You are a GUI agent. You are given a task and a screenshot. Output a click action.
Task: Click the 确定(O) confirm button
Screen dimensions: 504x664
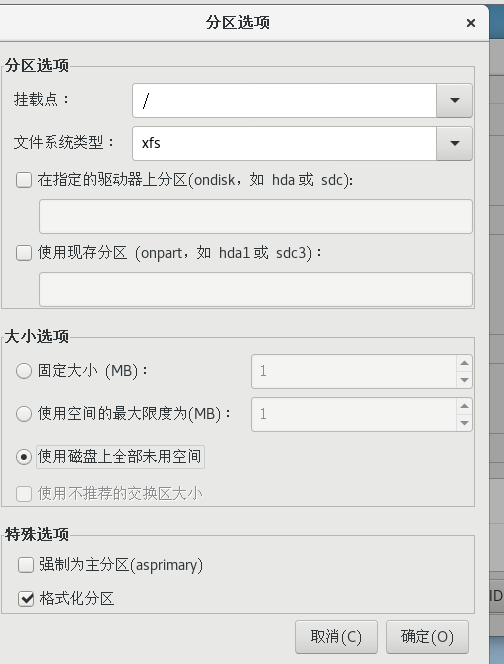click(427, 637)
